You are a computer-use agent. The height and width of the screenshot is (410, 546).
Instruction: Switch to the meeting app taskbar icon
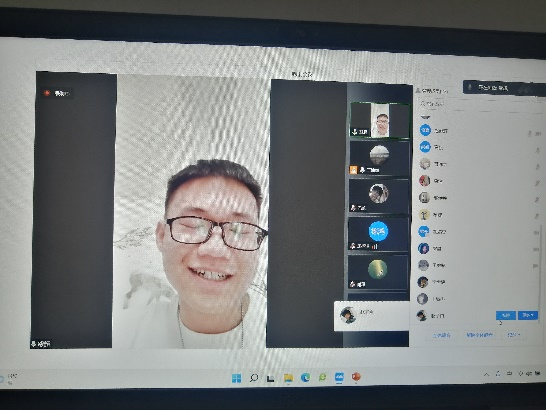click(x=339, y=377)
